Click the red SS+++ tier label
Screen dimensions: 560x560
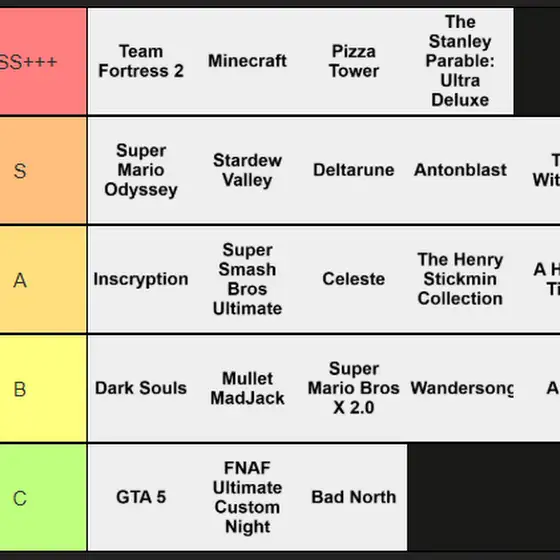point(43,61)
